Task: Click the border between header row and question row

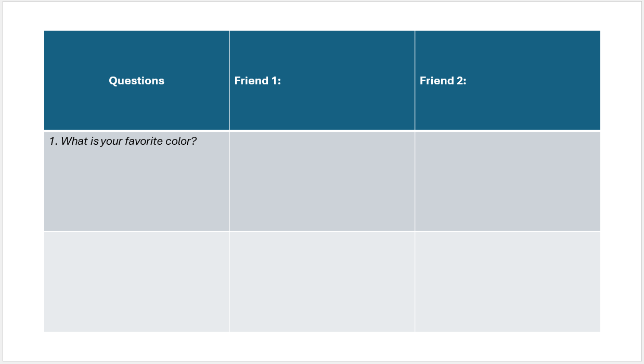Action: tap(322, 131)
